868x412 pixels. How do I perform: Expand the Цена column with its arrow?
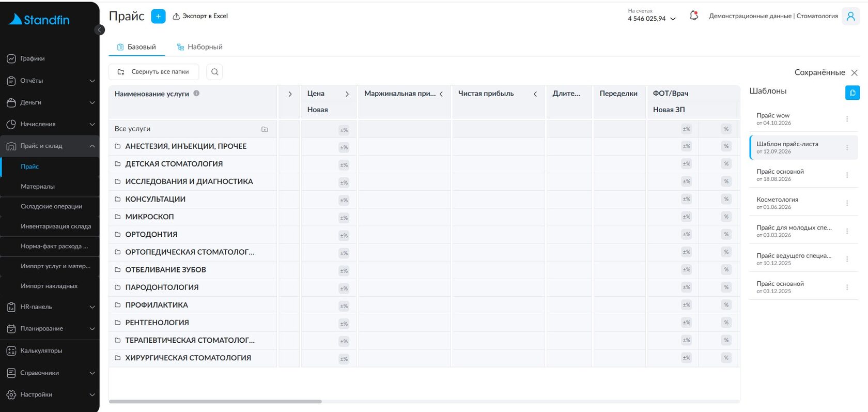point(347,94)
